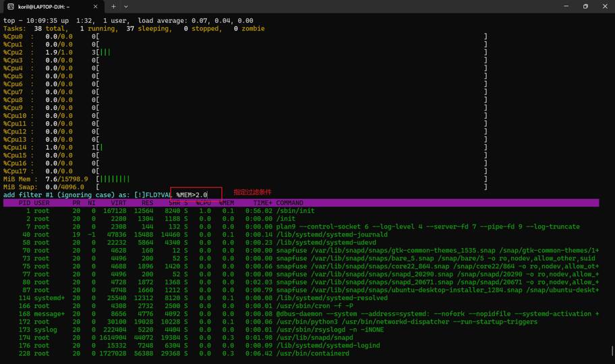Click the red Chinese annotation text

click(252, 193)
